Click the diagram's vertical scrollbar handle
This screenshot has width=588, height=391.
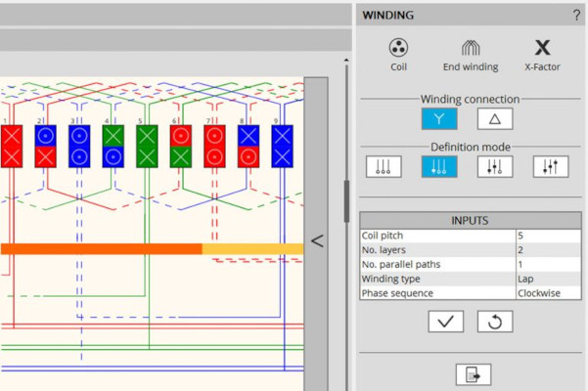tap(345, 200)
